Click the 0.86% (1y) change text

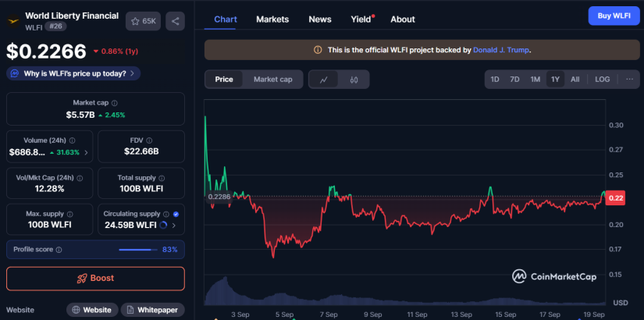[119, 52]
